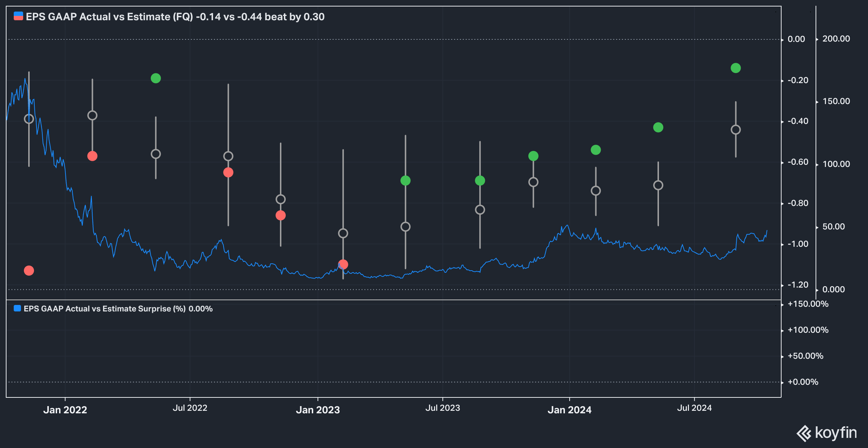Click the Jan 2024 date axis label
The width and height of the screenshot is (868, 448).
570,410
